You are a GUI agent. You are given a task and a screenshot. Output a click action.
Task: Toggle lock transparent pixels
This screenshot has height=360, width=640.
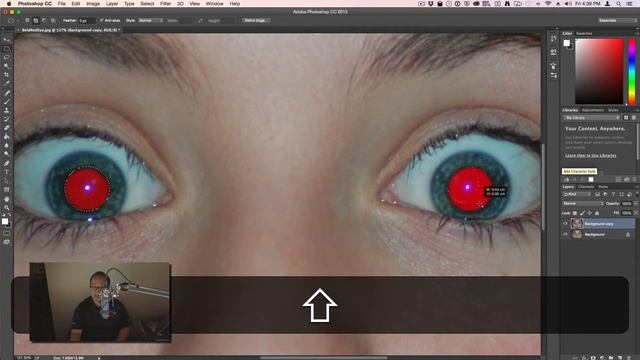coord(575,213)
